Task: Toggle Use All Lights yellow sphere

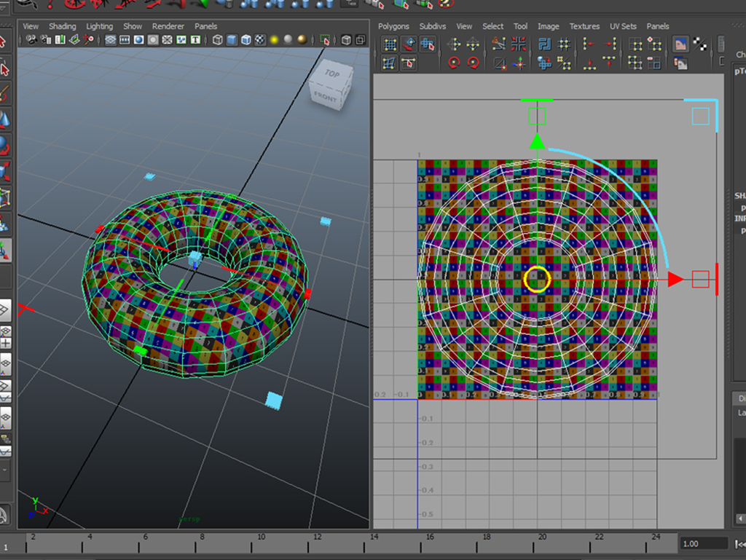Action: (274, 40)
